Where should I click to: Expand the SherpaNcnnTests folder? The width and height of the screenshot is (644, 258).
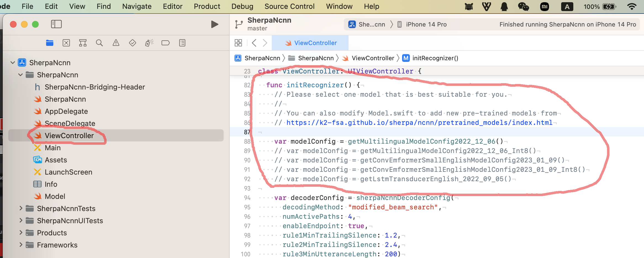tap(21, 208)
